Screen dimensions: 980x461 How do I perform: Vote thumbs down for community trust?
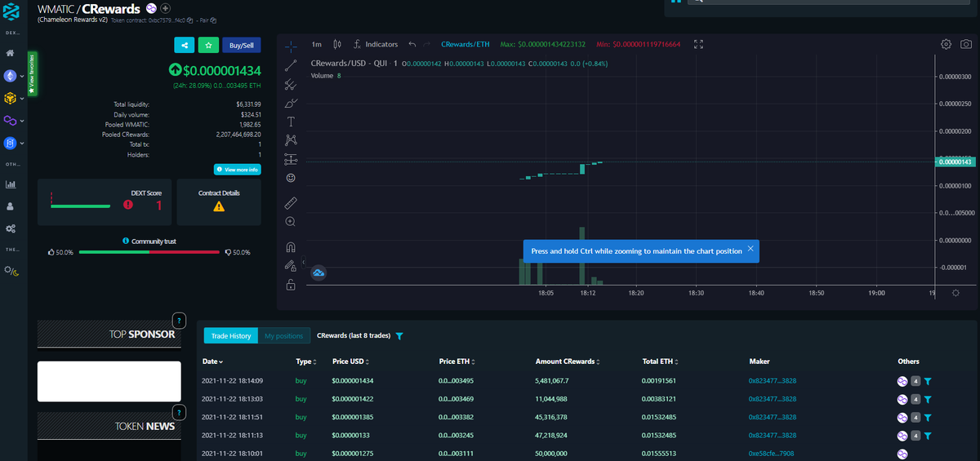[228, 252]
